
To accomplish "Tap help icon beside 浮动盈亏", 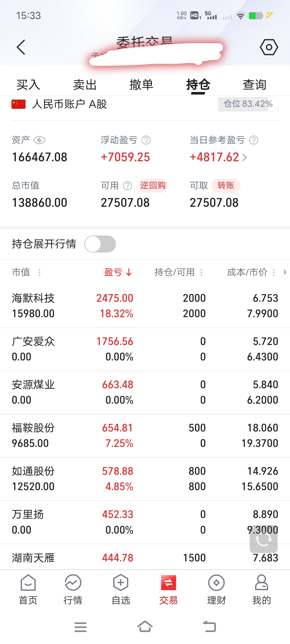I will pyautogui.click(x=146, y=140).
